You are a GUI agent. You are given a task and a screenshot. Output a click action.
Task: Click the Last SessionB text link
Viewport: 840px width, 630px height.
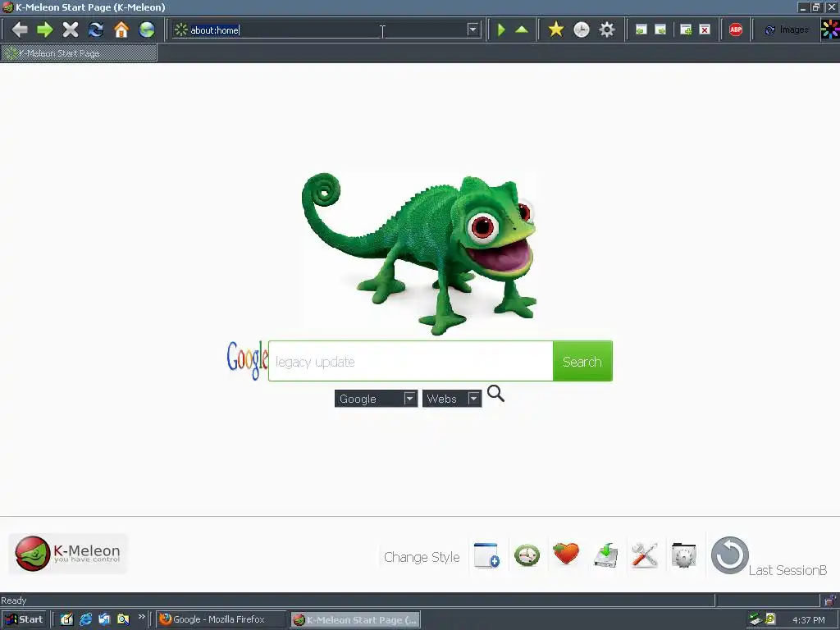788,571
